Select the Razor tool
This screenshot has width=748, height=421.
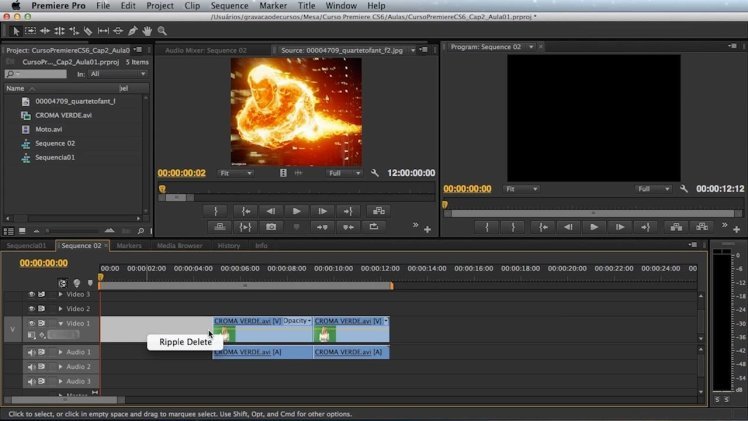pos(88,31)
